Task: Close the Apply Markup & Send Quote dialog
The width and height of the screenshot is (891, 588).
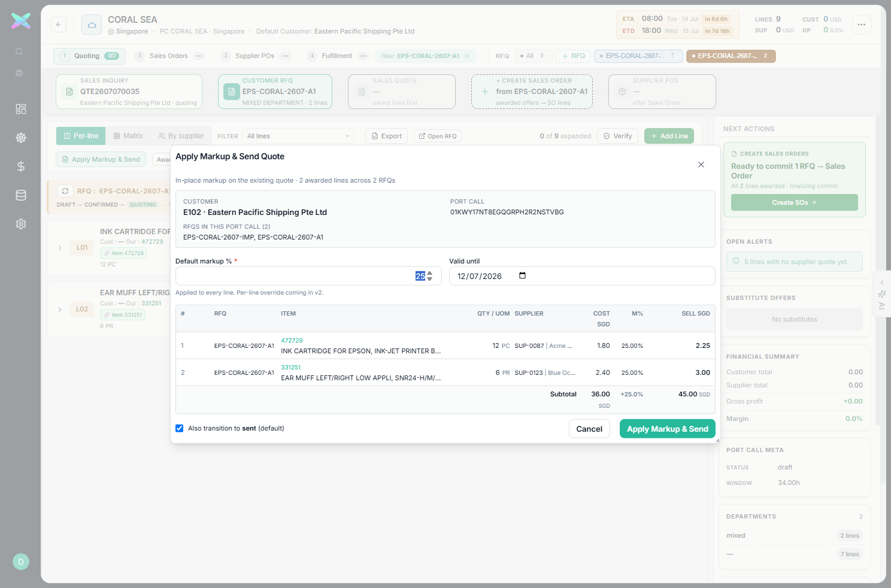Action: point(701,165)
